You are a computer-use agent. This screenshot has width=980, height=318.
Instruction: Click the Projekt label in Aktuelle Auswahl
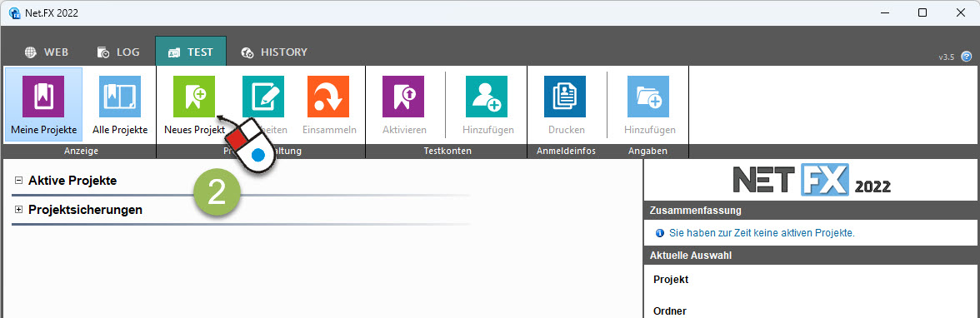coord(671,279)
